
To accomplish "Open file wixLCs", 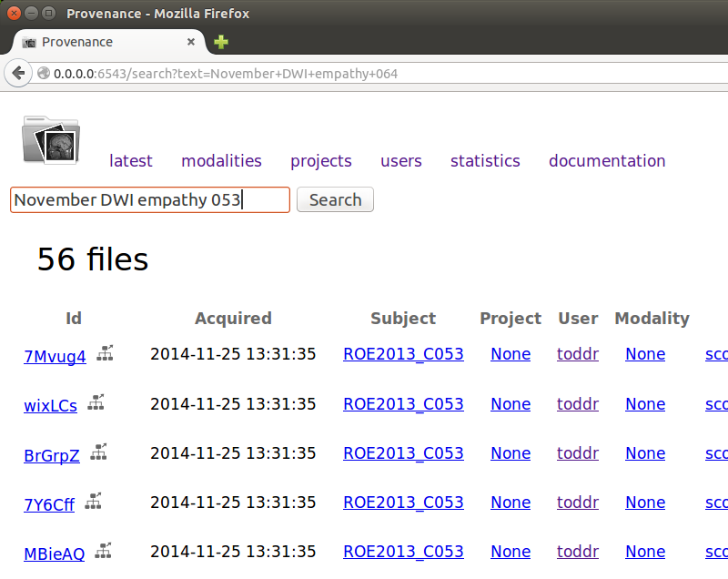I will 51,406.
